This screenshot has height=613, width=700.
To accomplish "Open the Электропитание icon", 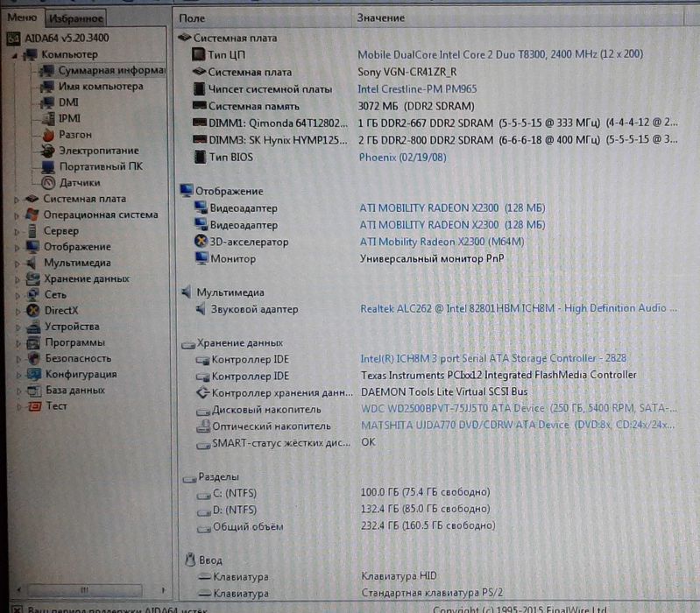I will [x=47, y=151].
